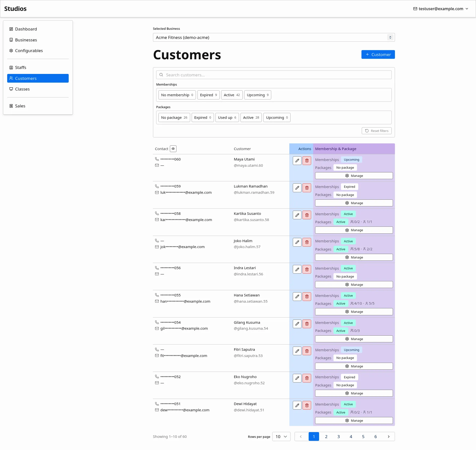Edit Indra Lestari's record
This screenshot has width=476, height=450.
[x=297, y=269]
